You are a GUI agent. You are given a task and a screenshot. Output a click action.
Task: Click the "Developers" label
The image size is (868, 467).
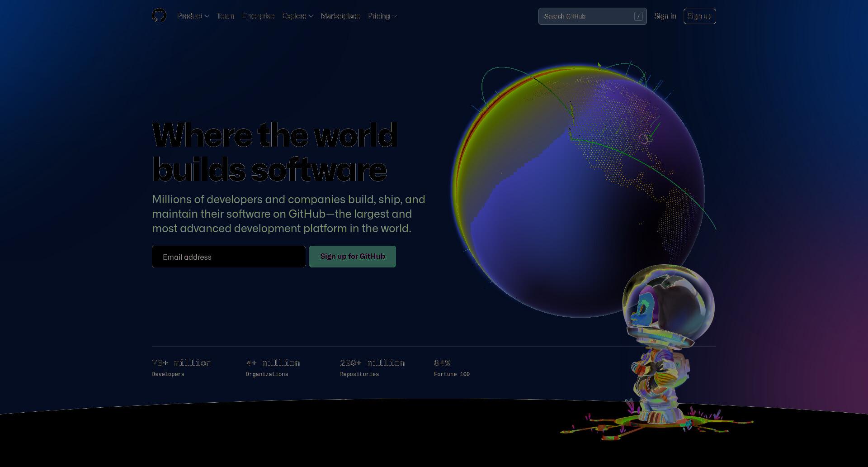coord(168,374)
